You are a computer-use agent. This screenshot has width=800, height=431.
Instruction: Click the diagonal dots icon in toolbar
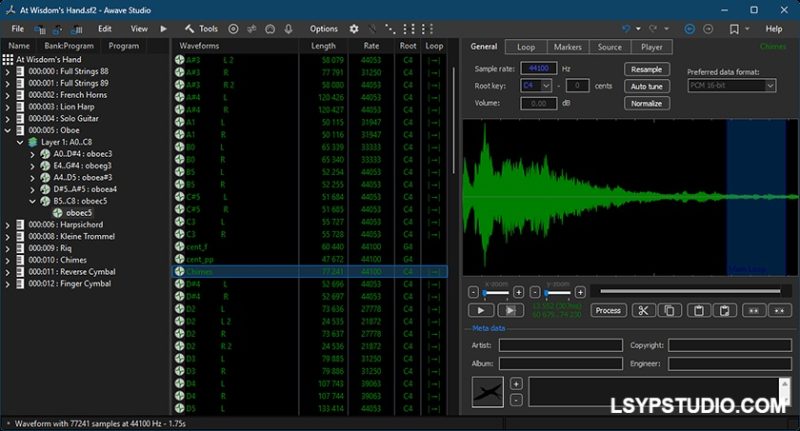pyautogui.click(x=390, y=29)
